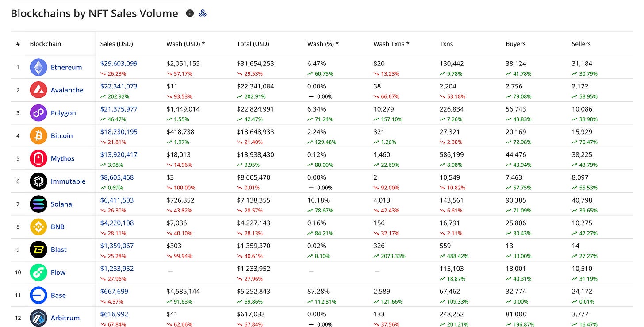Click the info icon beside the title
644x327 pixels.
click(x=190, y=13)
